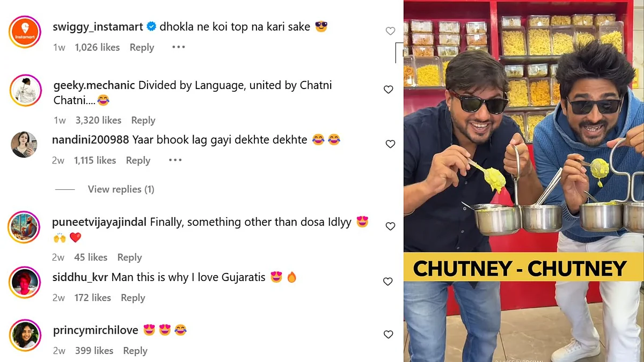Like the swiggy_instamart comment with heart icon
Viewport: 644px width, 362px height.
click(390, 31)
